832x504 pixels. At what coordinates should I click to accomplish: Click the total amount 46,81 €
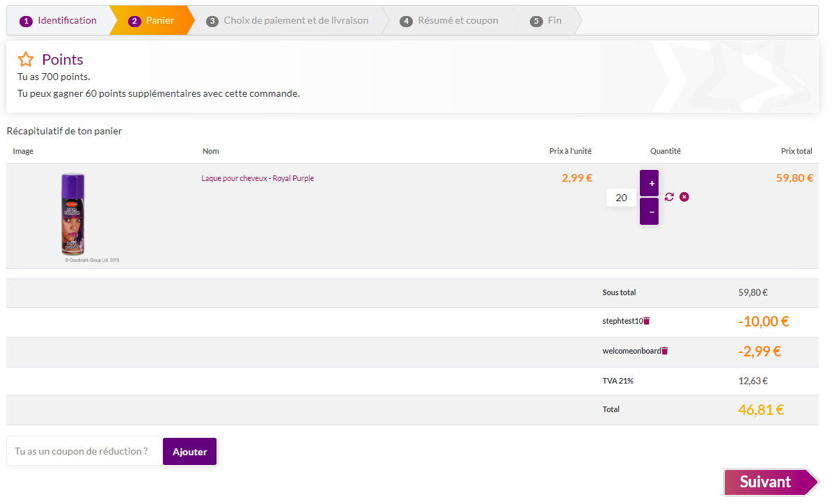pyautogui.click(x=761, y=410)
